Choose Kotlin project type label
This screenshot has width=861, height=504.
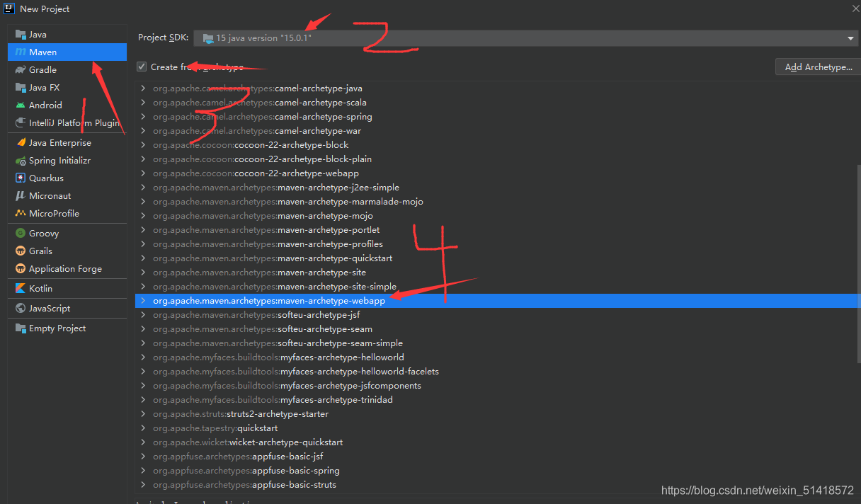click(x=40, y=288)
